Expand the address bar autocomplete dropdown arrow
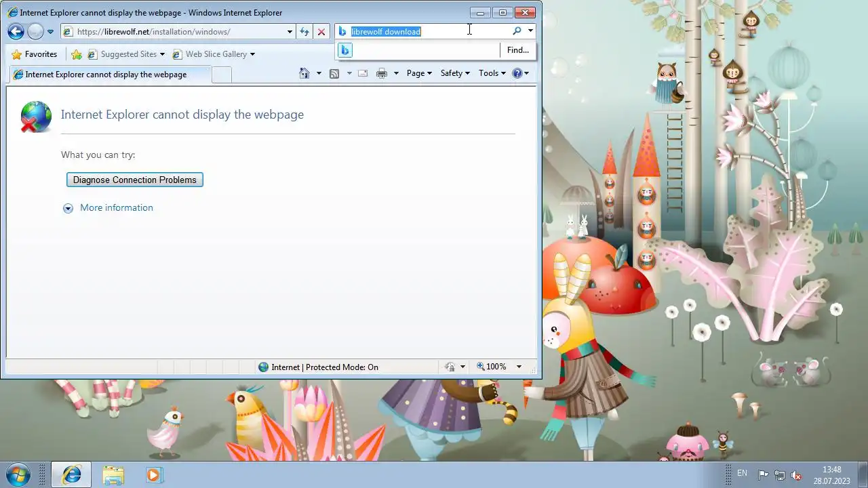Viewport: 868px width, 488px height. tap(290, 32)
